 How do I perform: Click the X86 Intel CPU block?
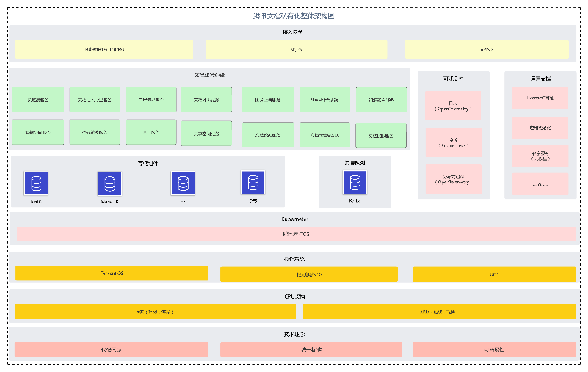pos(156,312)
